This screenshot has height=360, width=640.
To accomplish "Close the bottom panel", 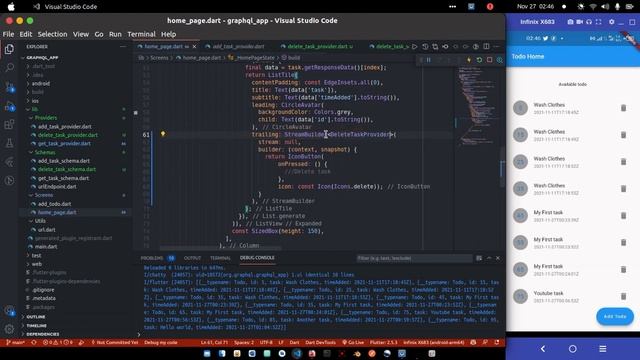I will 498,258.
